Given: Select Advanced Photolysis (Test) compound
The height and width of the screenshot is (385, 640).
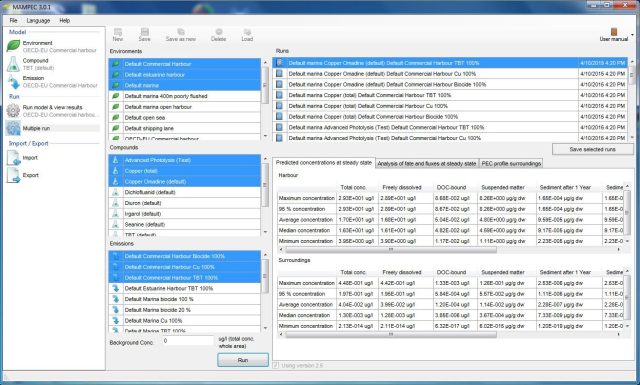Looking at the screenshot, I should [x=184, y=160].
